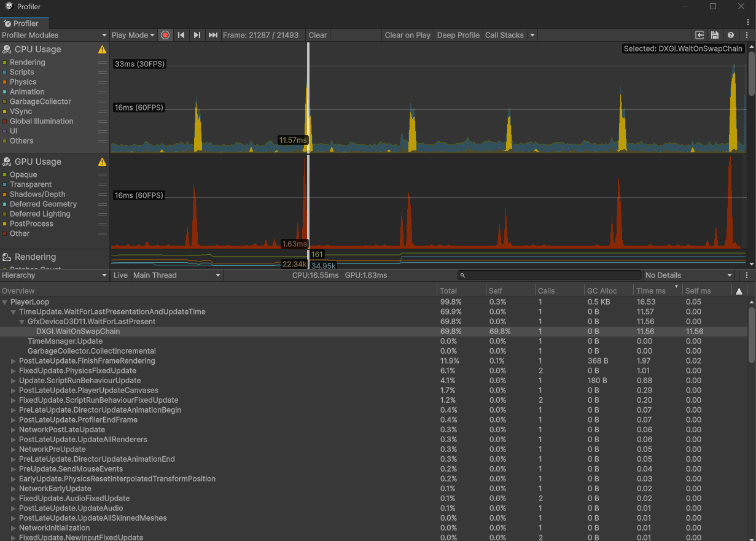Step to the previous frame
This screenshot has height=541, width=756.
tap(181, 35)
